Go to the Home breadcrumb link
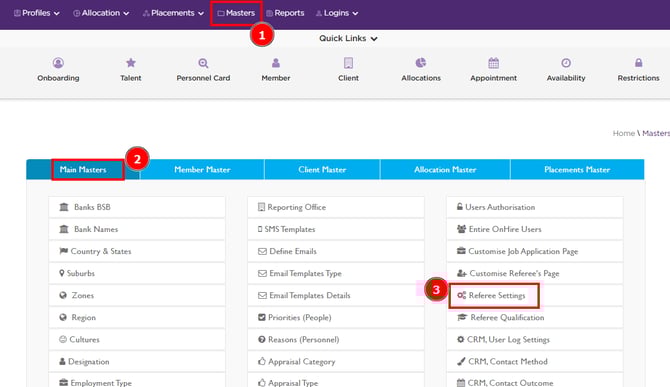 (623, 133)
